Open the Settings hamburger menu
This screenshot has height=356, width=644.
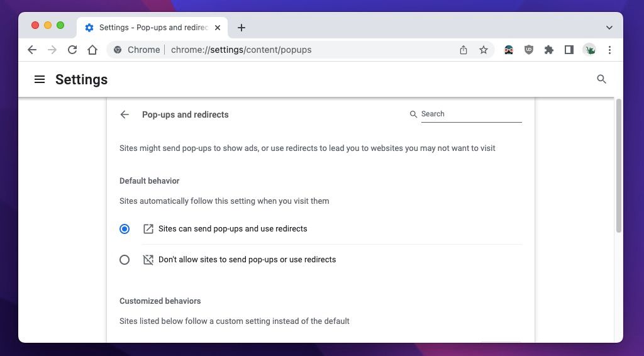click(40, 79)
